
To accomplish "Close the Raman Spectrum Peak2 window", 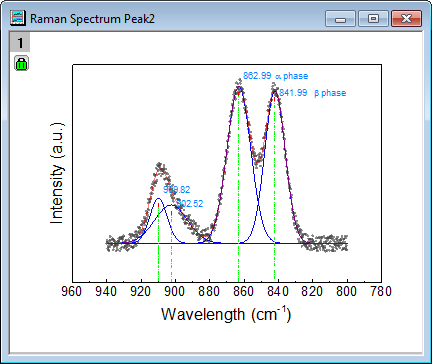I will click(x=406, y=18).
